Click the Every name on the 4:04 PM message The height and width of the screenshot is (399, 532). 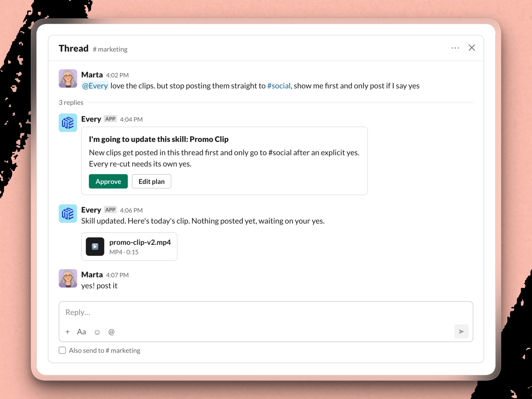point(91,119)
